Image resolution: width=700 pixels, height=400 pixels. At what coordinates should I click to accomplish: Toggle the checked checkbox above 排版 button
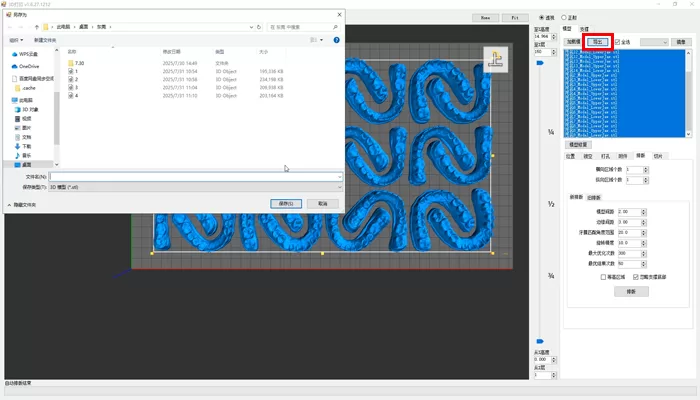tap(636, 277)
